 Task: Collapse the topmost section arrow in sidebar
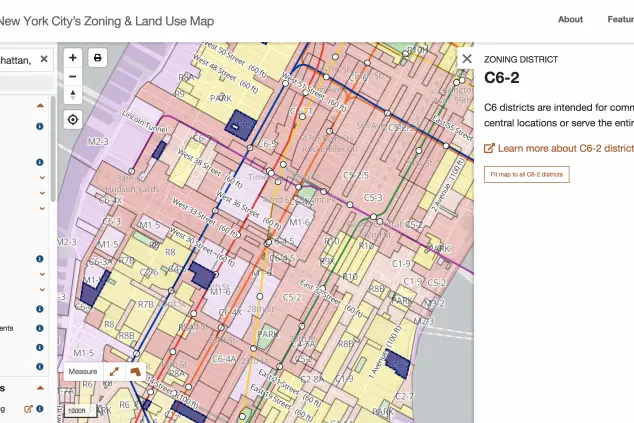pyautogui.click(x=40, y=104)
